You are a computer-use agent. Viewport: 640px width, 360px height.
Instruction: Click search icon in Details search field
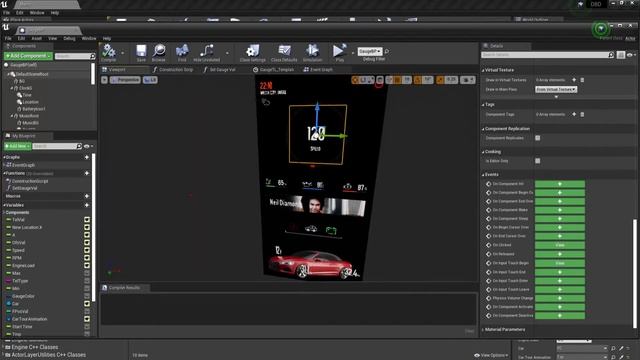(611, 55)
